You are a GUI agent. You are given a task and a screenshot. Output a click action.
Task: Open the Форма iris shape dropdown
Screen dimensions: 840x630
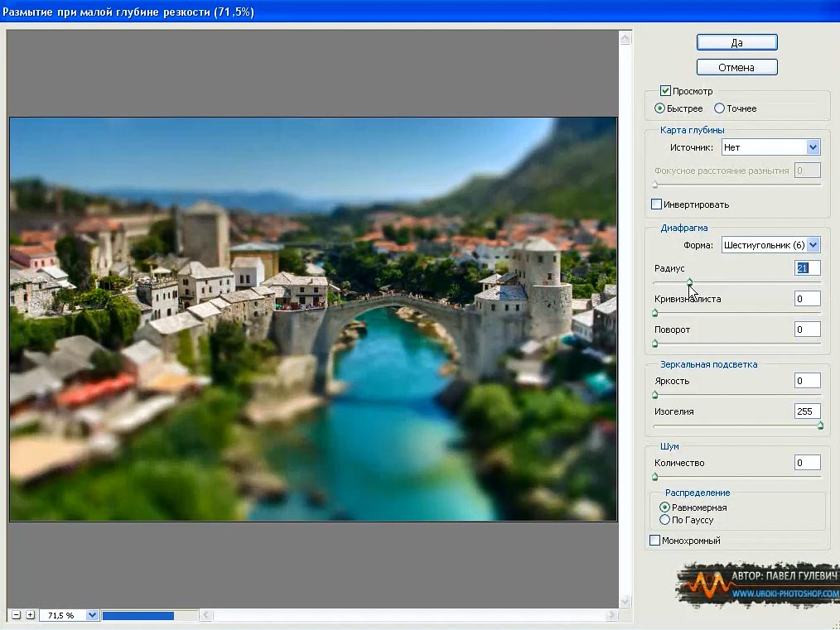tap(770, 245)
